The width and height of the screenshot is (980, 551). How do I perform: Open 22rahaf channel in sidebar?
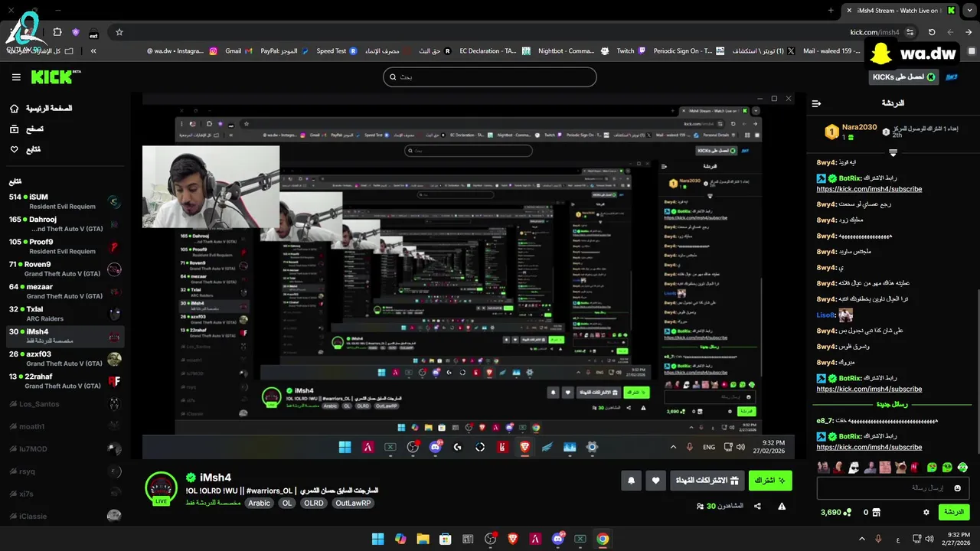tap(65, 381)
